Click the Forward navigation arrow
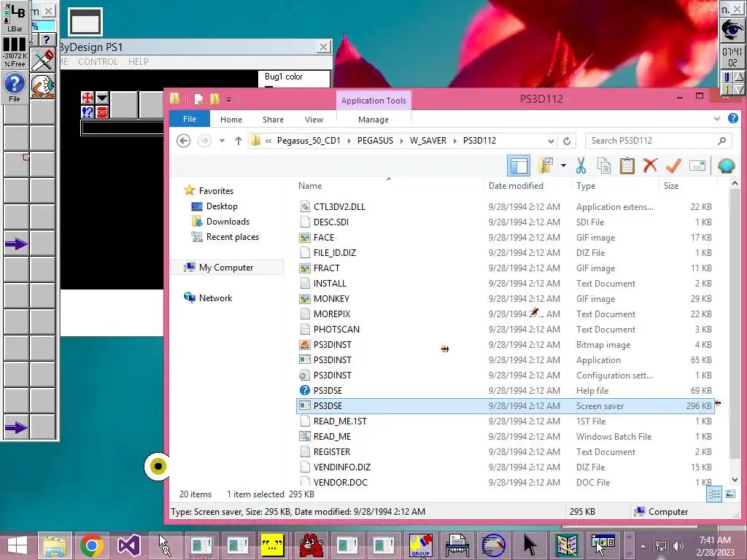 click(204, 141)
